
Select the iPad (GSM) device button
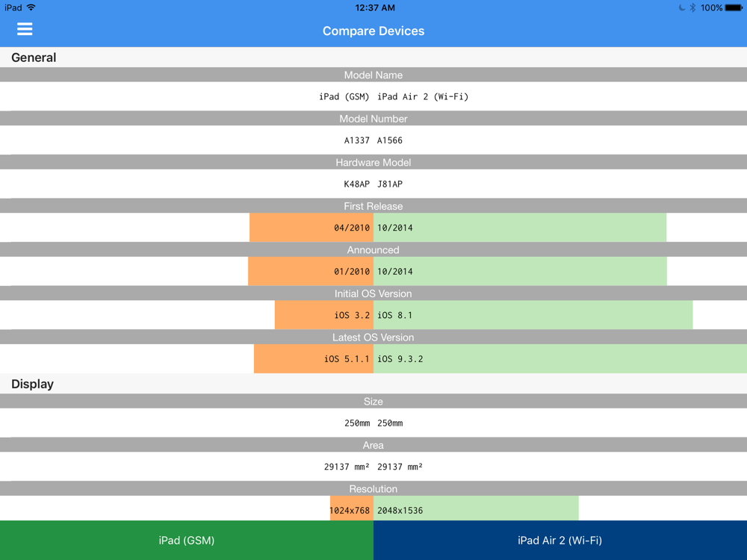[x=187, y=540]
